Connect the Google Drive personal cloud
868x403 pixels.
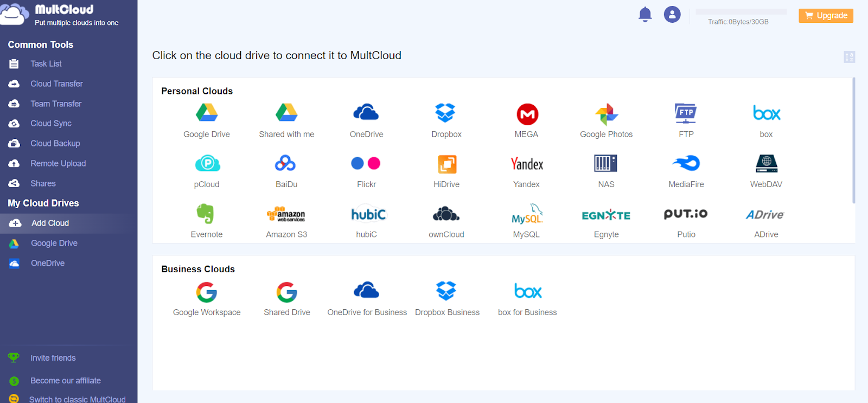pyautogui.click(x=207, y=113)
